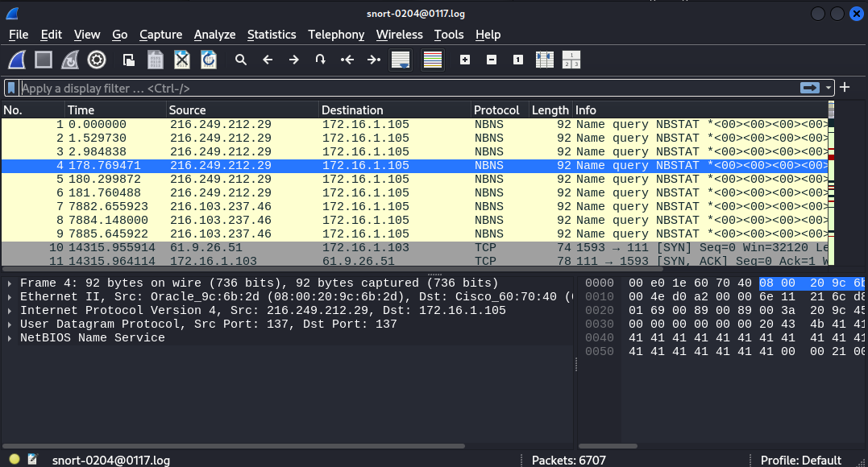The image size is (868, 467).
Task: Close this capture file icon
Action: [182, 60]
